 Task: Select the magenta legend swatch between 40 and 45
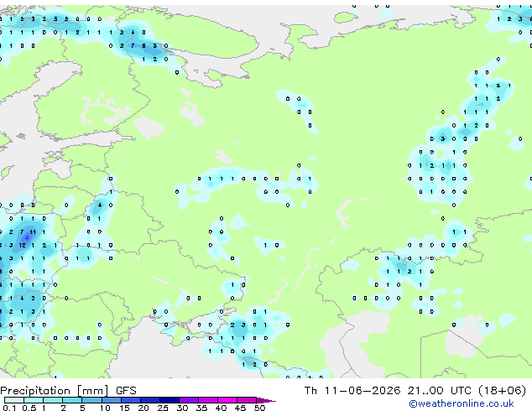click(x=227, y=400)
